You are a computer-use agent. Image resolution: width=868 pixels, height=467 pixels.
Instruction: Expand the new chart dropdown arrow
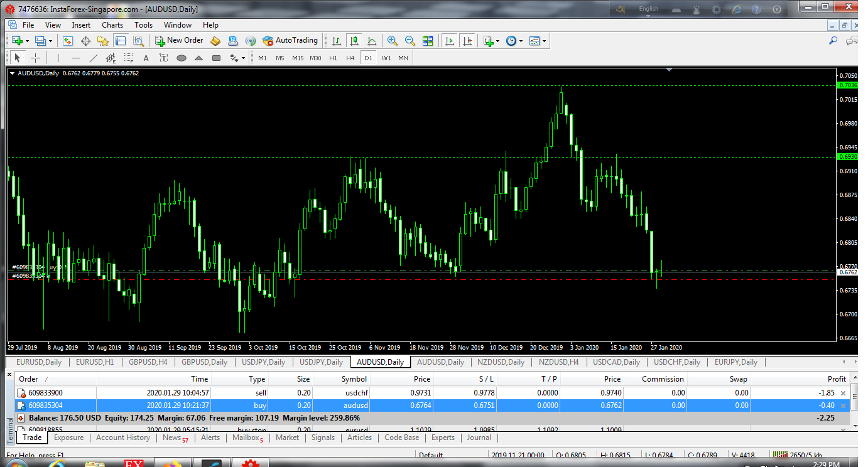27,41
